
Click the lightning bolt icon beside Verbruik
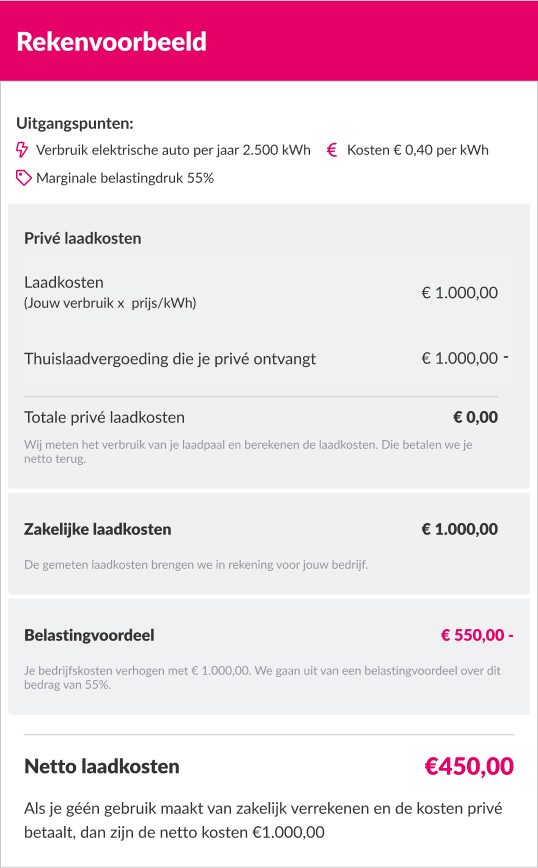pyautogui.click(x=22, y=150)
